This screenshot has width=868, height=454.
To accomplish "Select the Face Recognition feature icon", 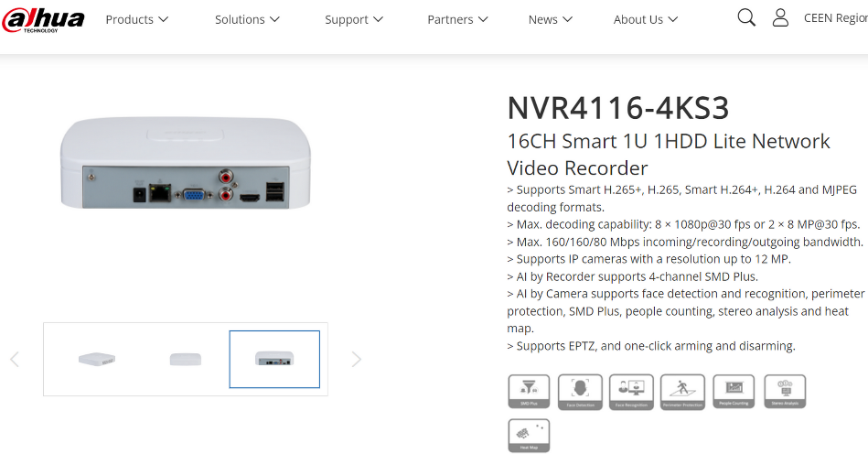I will click(631, 392).
